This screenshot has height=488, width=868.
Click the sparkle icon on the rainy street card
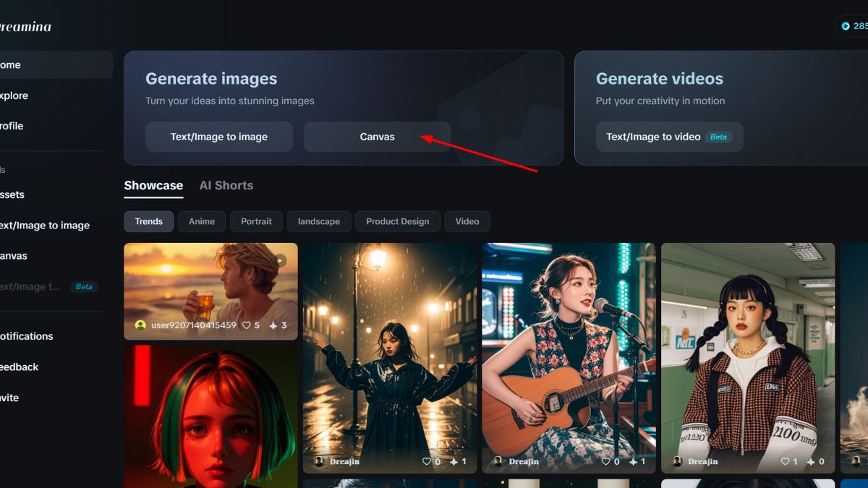[x=454, y=461]
